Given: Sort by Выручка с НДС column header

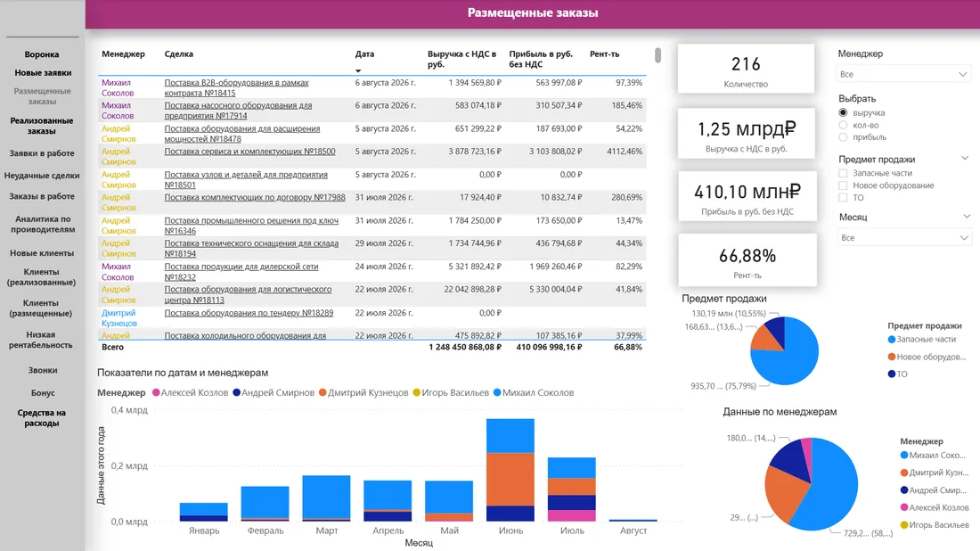Looking at the screenshot, I should click(x=461, y=59).
